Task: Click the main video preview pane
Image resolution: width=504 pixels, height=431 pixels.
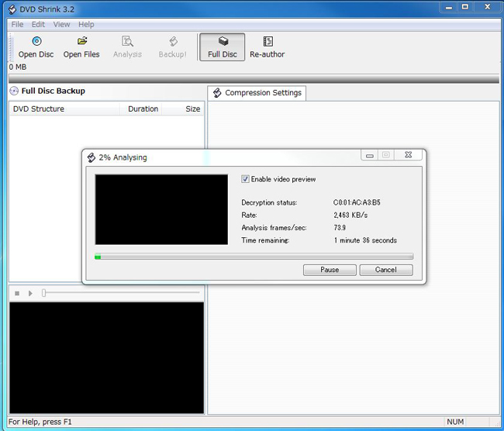Action: click(106, 357)
